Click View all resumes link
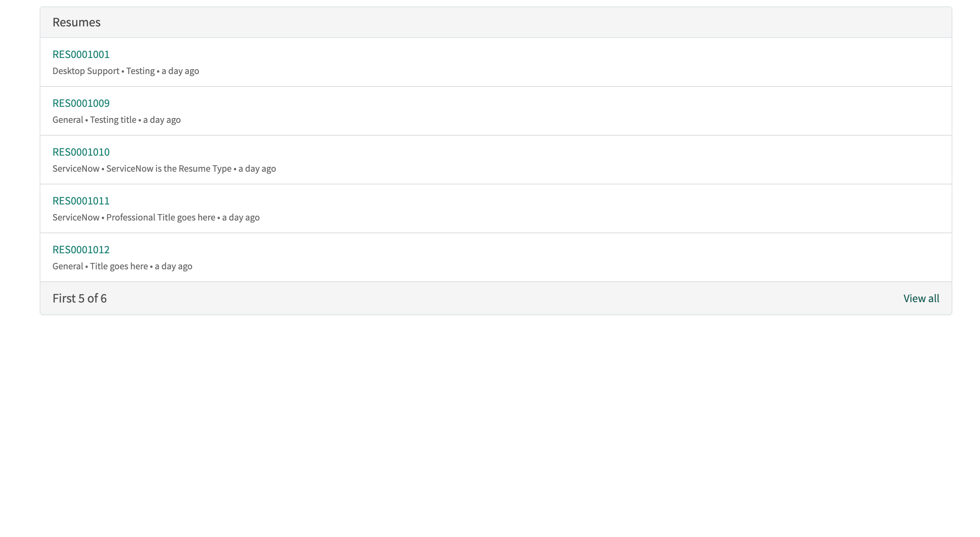 click(921, 298)
